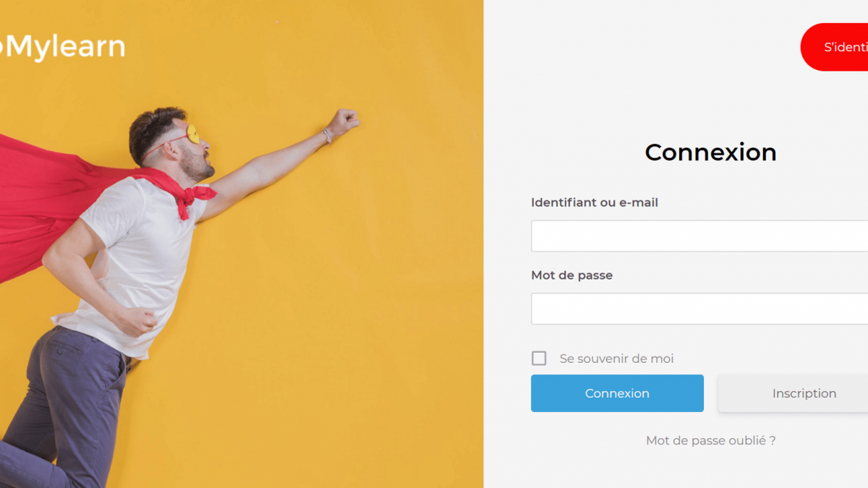Click the man's raised fist
868x488 pixels.
click(x=344, y=121)
